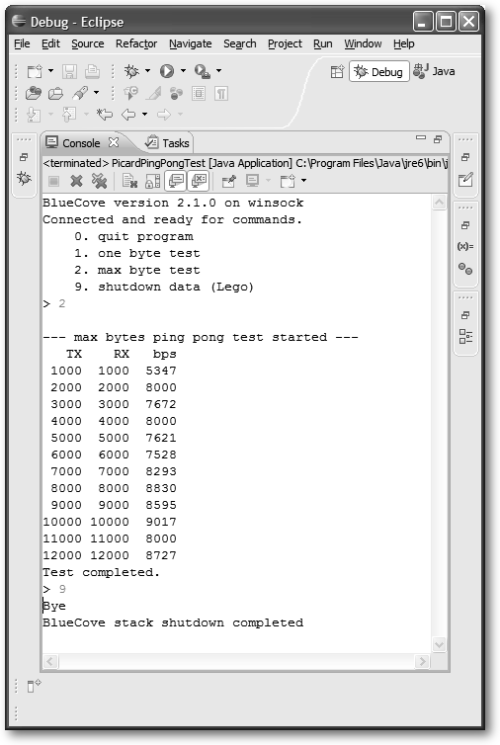Click the New wizard icon in toolbar
500x745 pixels.
(35, 71)
